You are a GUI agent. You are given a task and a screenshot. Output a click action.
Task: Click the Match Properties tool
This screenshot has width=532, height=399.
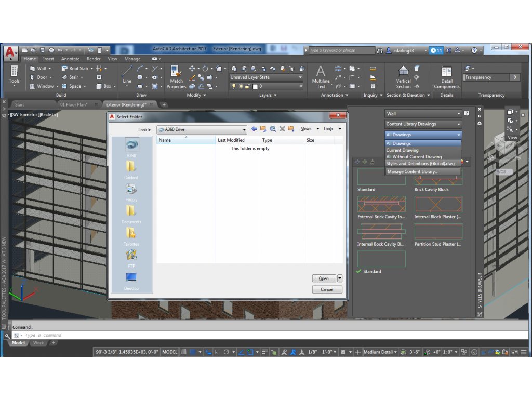click(176, 77)
